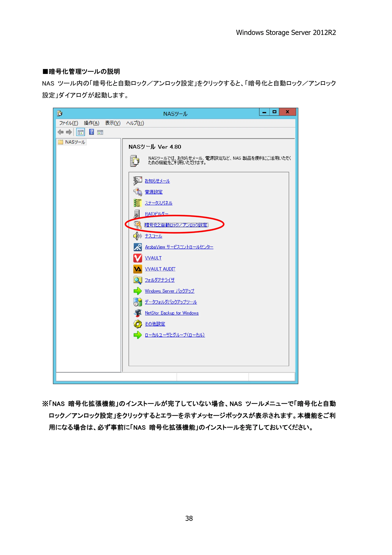Click the ステータスパネル icon
The height and width of the screenshot is (555, 392).
click(137, 203)
